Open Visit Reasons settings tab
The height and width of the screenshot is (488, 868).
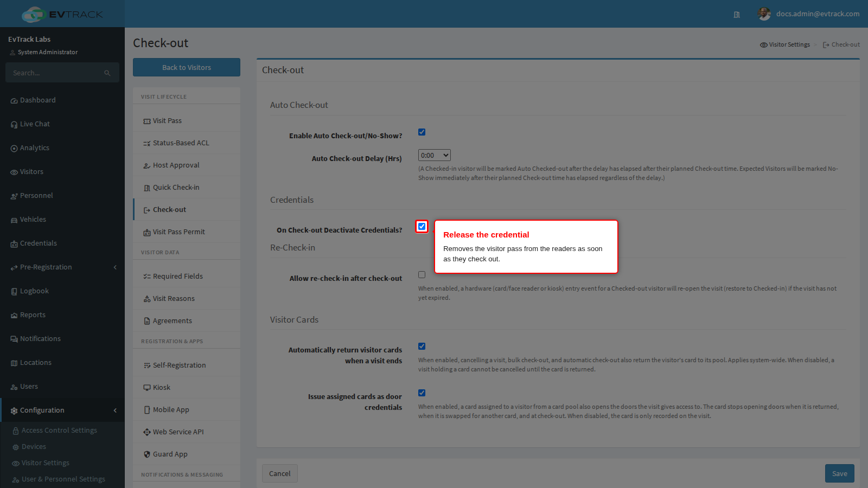point(187,299)
